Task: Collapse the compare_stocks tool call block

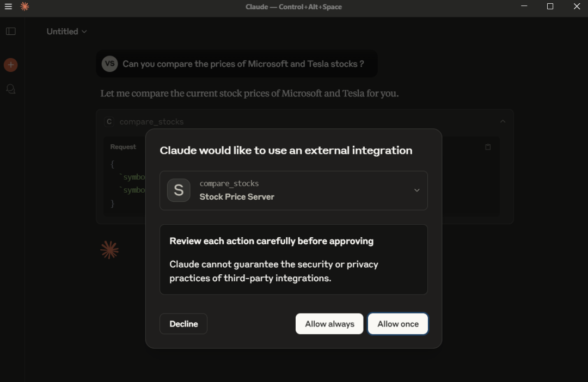Action: click(503, 121)
